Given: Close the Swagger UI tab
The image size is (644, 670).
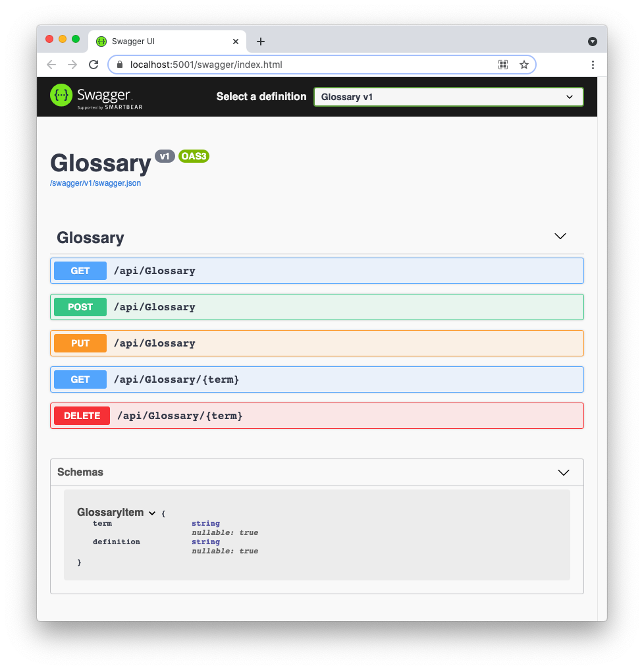Looking at the screenshot, I should pos(236,42).
